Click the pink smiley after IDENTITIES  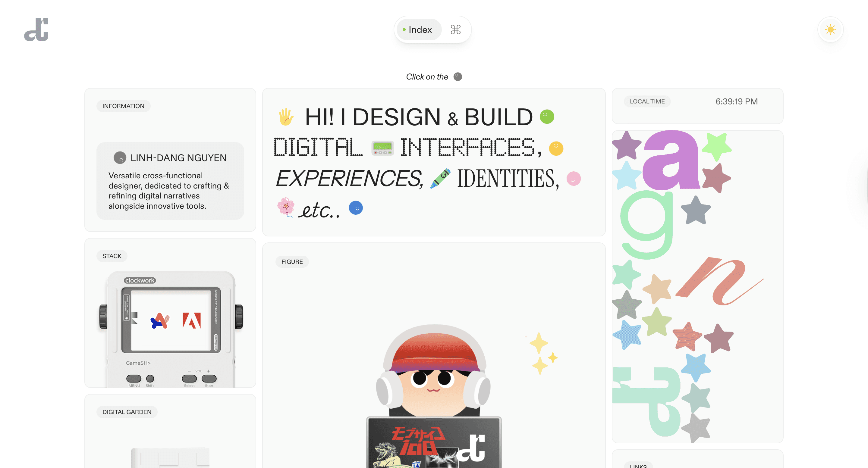point(574,179)
